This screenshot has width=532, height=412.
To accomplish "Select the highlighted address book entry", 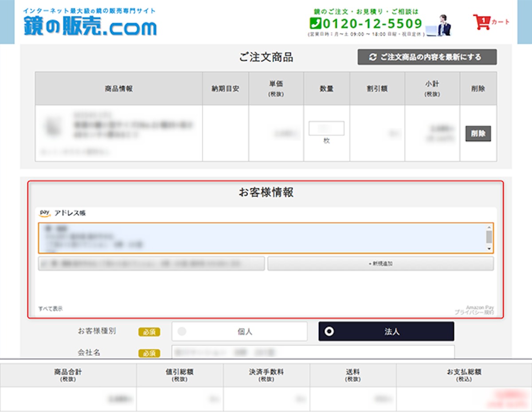I will 262,238.
